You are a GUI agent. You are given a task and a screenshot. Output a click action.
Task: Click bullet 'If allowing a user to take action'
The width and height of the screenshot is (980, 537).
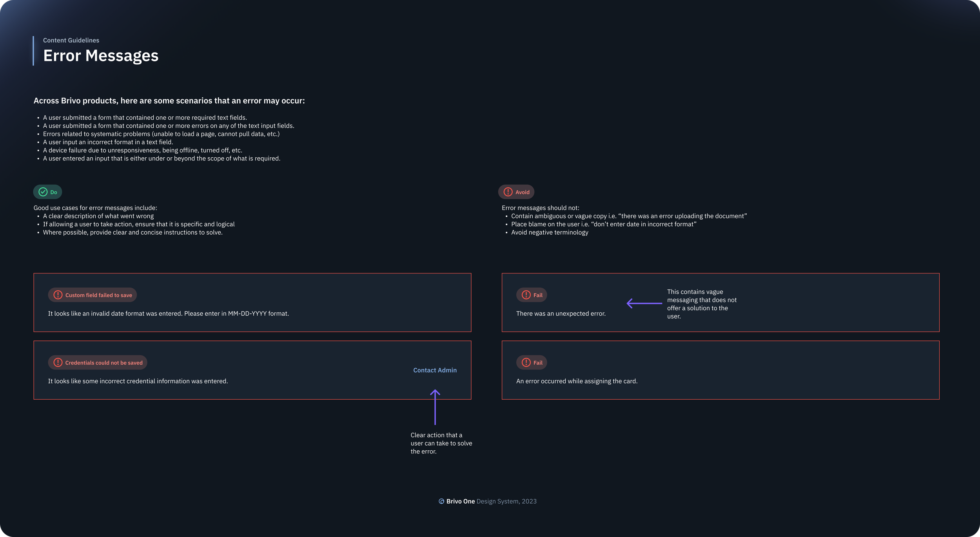point(139,224)
